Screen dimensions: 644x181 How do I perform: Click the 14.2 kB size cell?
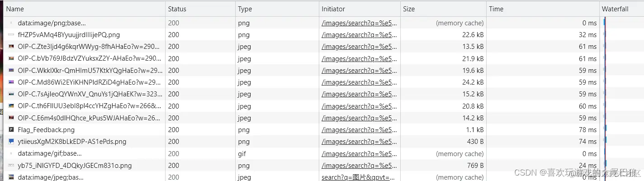pyautogui.click(x=473, y=118)
